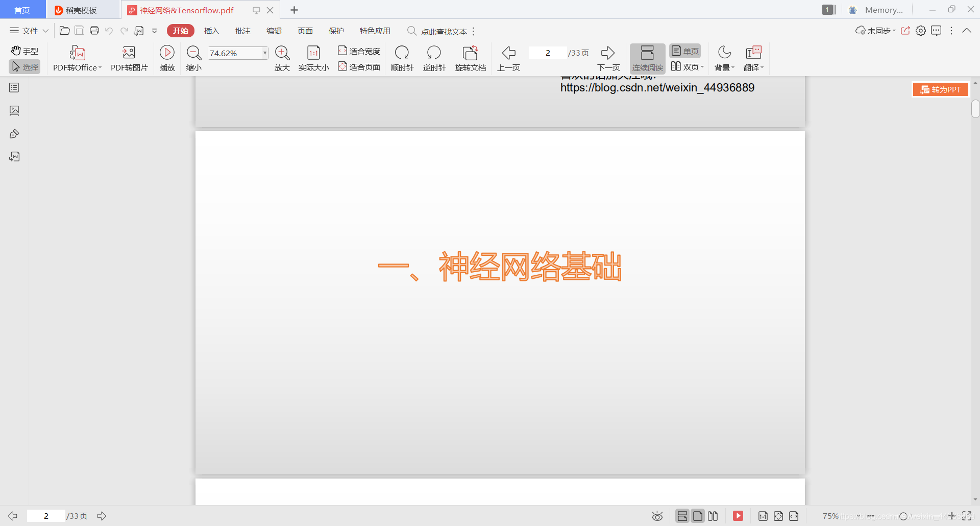Toggle two-page icon in status bar
Viewport: 980px width, 526px height.
[x=713, y=516]
